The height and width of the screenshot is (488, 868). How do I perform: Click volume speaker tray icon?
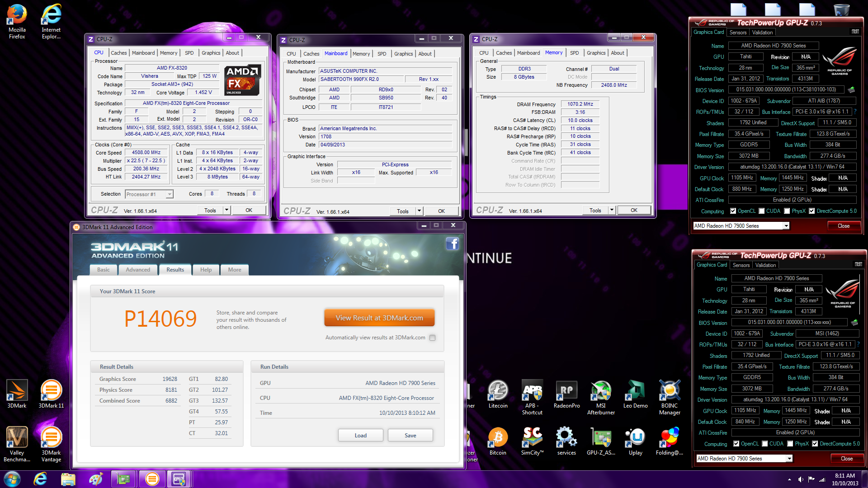(x=801, y=479)
